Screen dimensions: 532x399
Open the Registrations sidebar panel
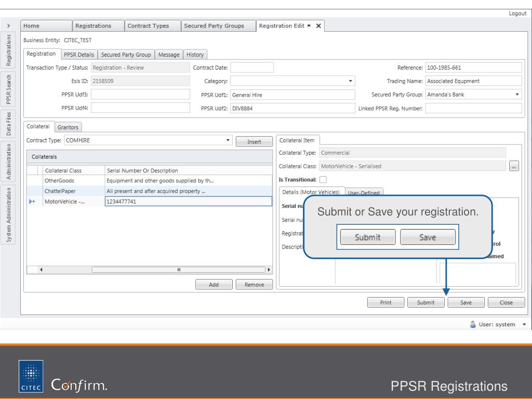pos(8,50)
